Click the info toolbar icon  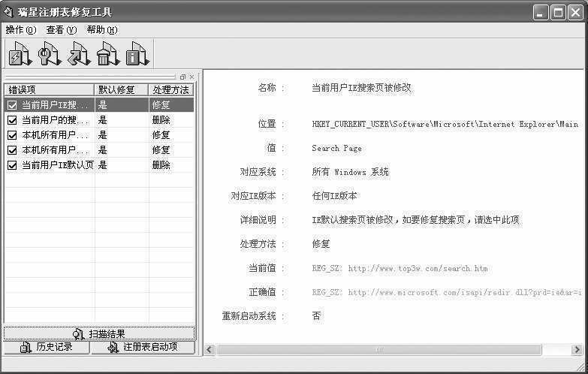coord(137,54)
